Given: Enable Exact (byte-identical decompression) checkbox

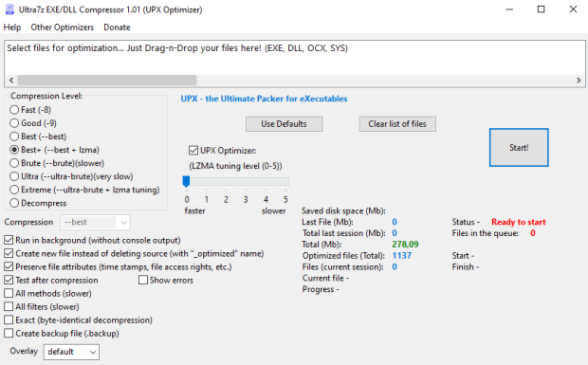Looking at the screenshot, I should [x=78, y=320].
